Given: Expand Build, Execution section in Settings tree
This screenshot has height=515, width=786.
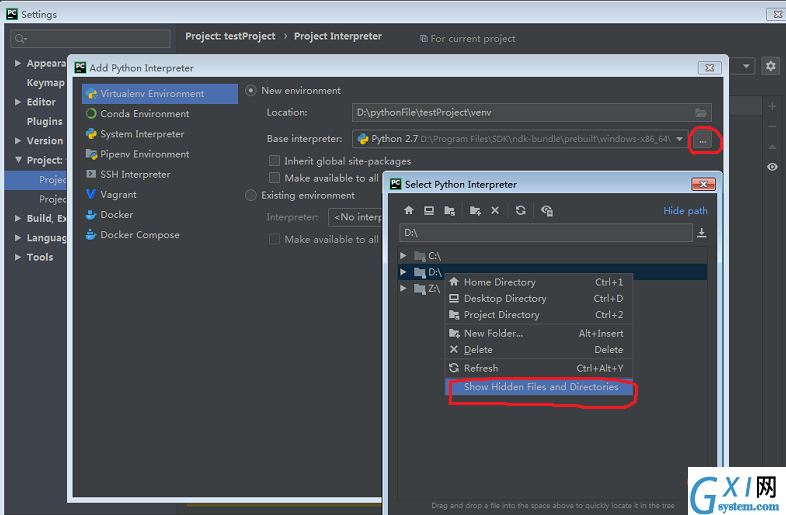Looking at the screenshot, I should (x=18, y=218).
